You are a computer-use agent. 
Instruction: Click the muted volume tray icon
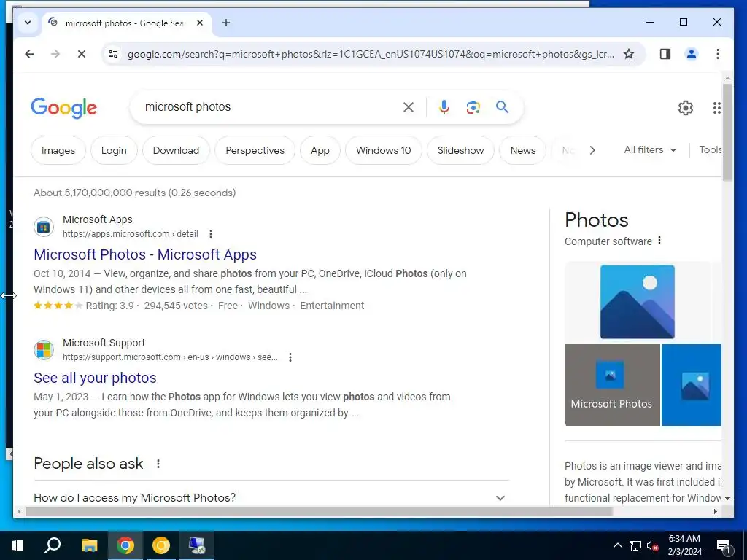click(653, 545)
